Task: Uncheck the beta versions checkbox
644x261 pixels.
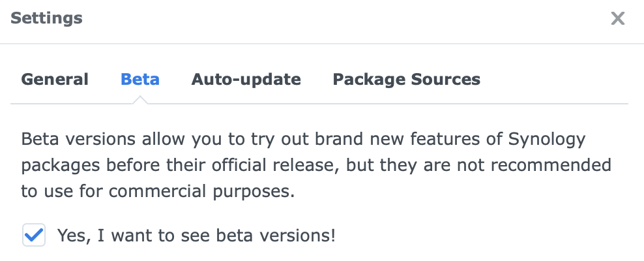Action: (33, 235)
